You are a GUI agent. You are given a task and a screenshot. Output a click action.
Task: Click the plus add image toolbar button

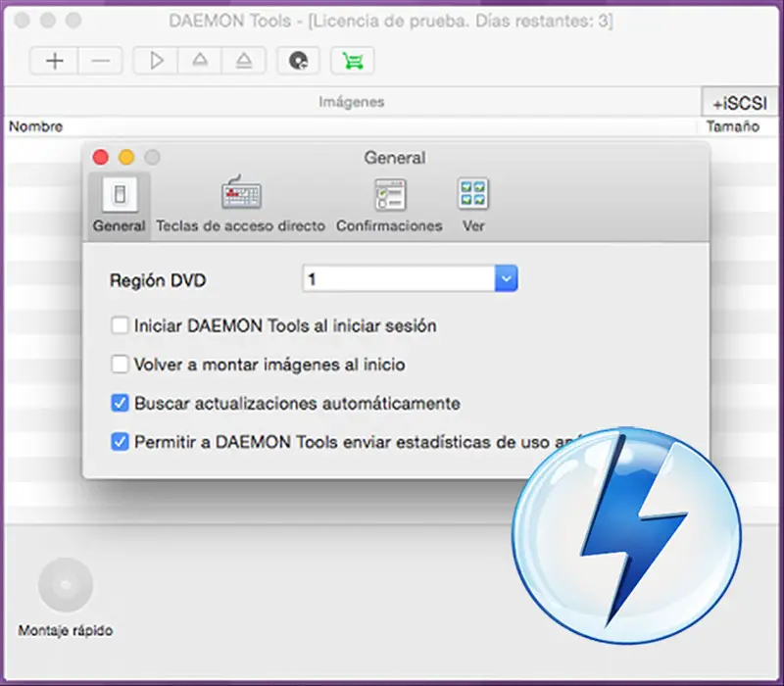[x=54, y=61]
